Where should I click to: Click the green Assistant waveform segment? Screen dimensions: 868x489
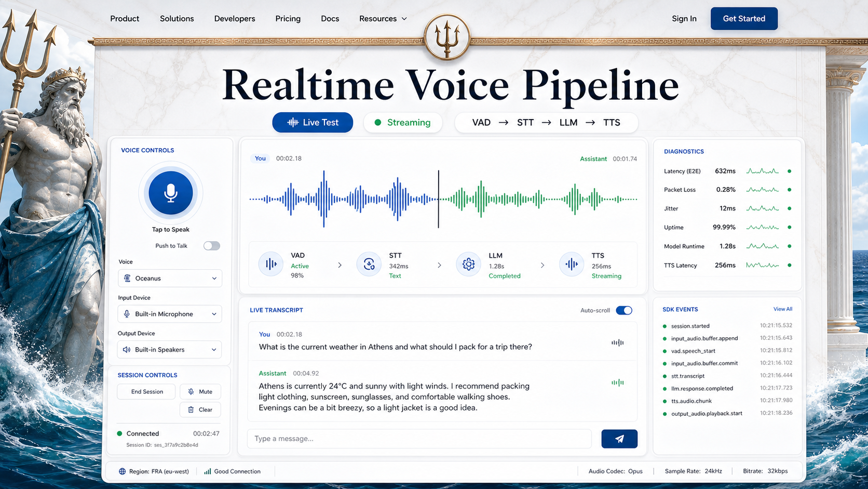[539, 199]
